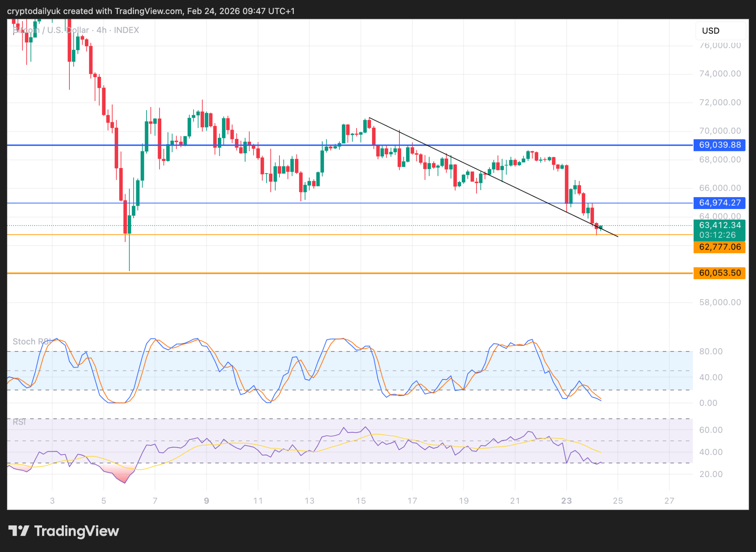Select the orange 62,777.06 price label

click(x=719, y=247)
